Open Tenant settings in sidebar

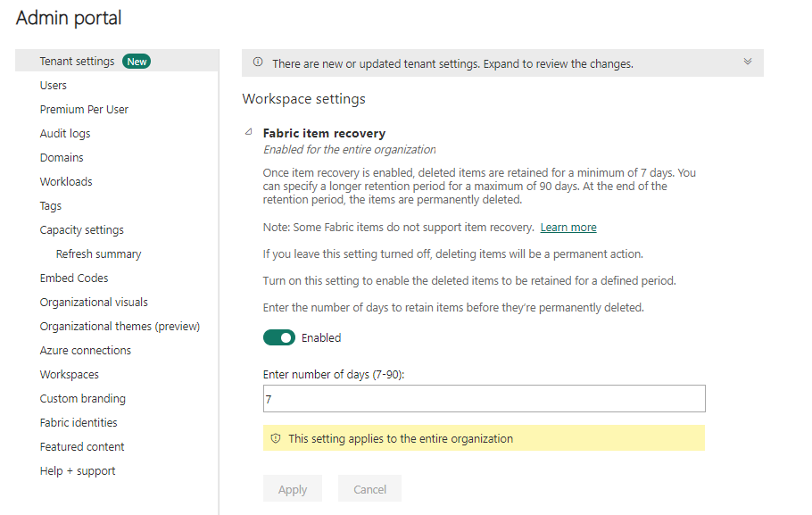point(77,62)
